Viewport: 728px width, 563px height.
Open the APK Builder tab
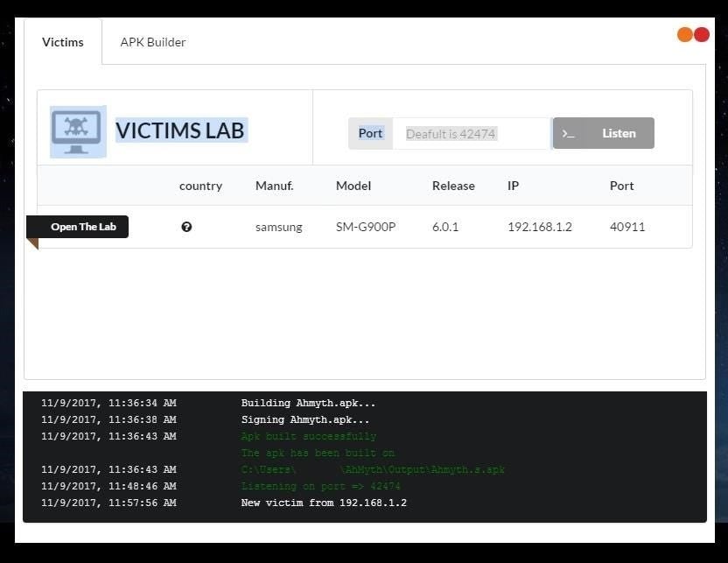153,42
